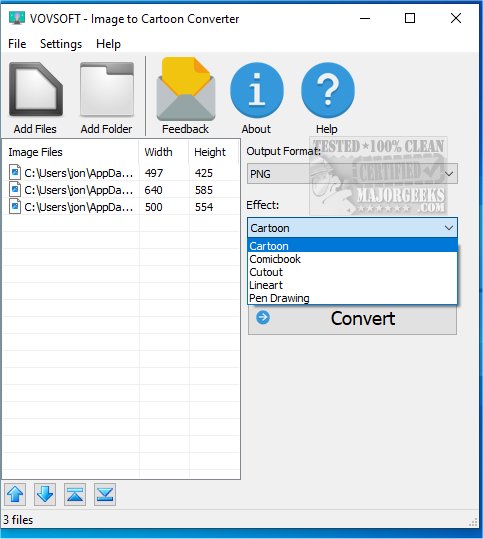Open the File menu
The height and width of the screenshot is (539, 483).
(17, 44)
